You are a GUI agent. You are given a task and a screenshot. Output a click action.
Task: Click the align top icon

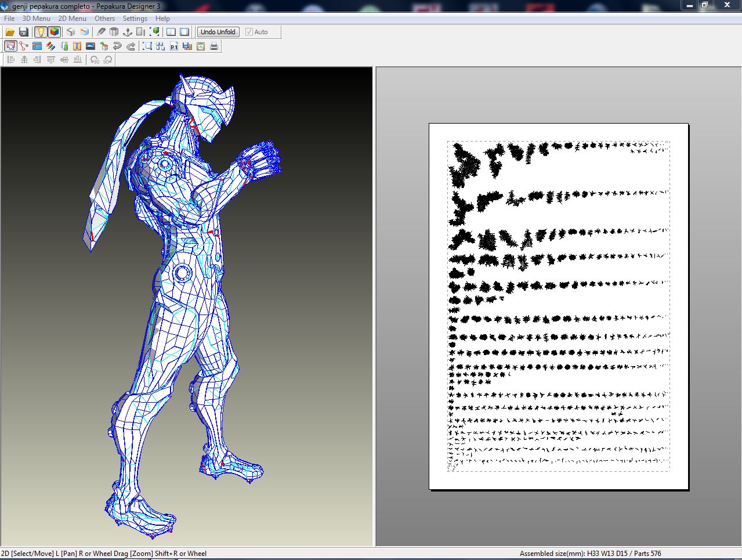51,60
